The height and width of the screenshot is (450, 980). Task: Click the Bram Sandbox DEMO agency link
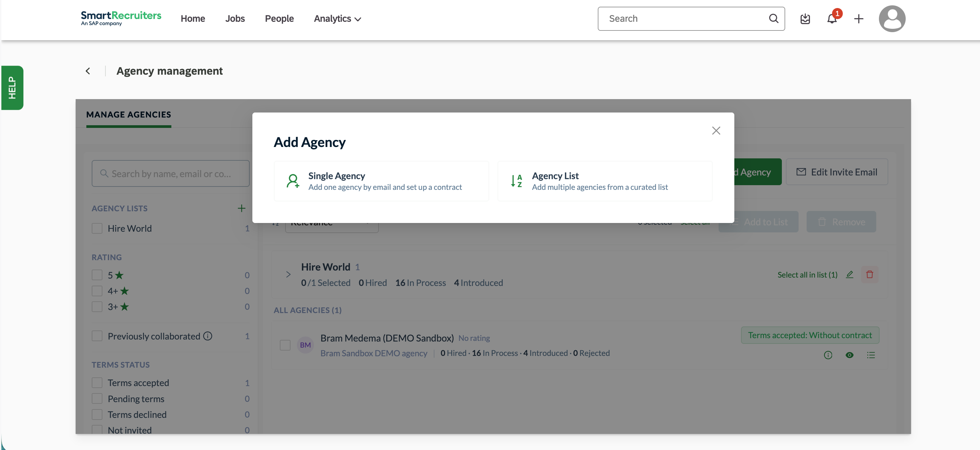tap(374, 353)
